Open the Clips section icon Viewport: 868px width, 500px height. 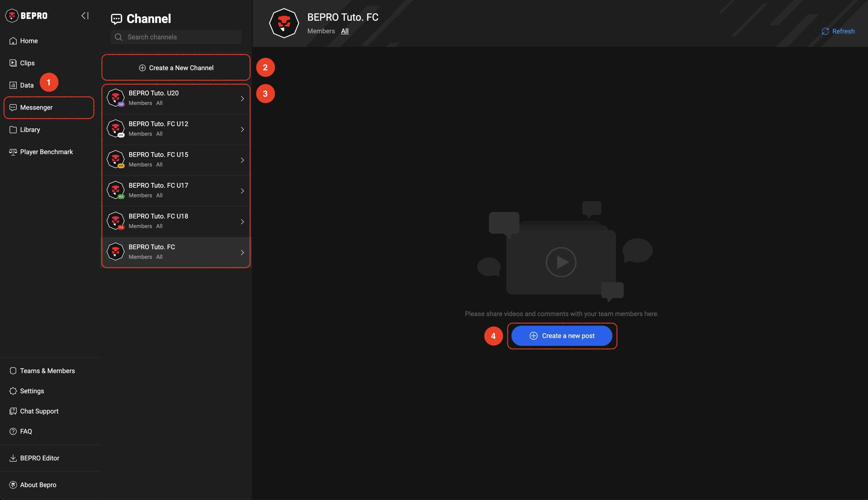point(13,63)
